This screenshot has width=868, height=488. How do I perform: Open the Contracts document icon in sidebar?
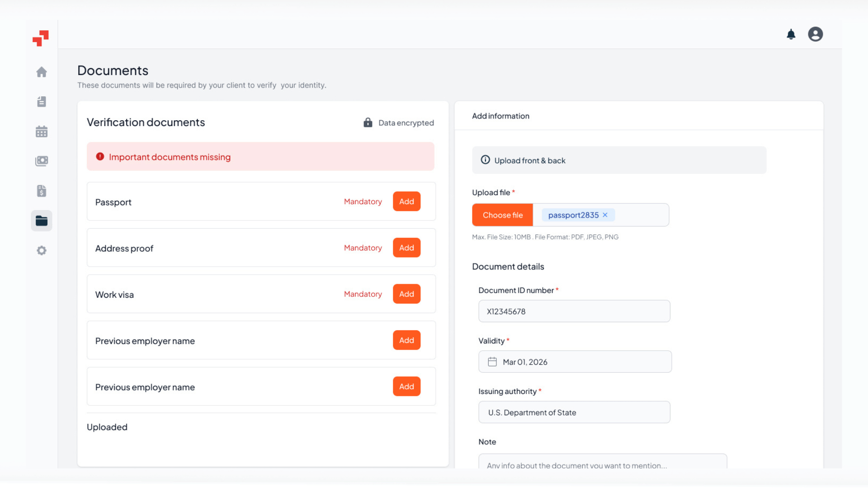point(41,101)
